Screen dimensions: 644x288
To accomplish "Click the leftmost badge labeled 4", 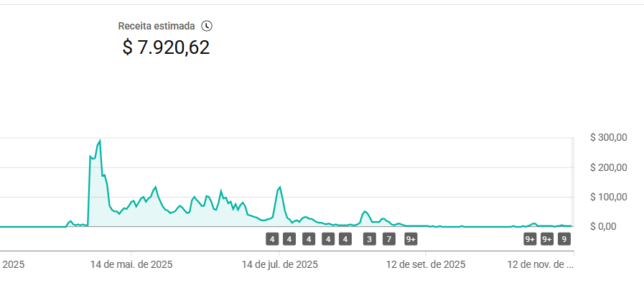I will tap(271, 239).
